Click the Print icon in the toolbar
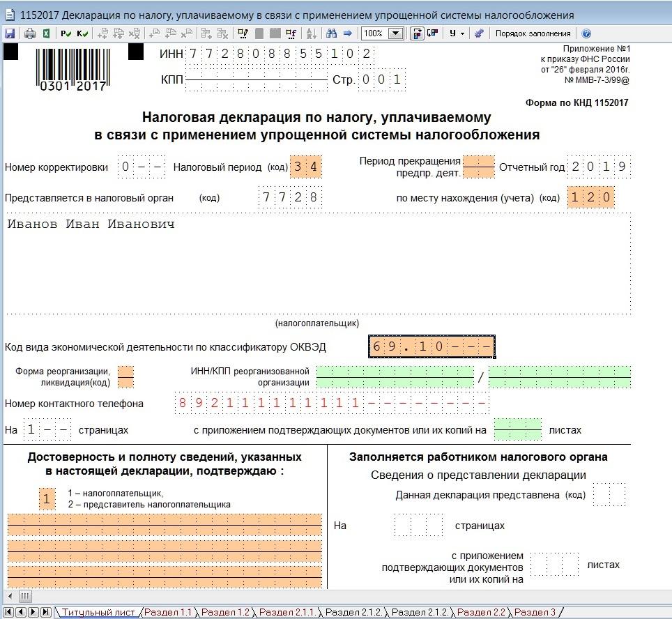Viewport: 672px width, 619px height. click(30, 33)
